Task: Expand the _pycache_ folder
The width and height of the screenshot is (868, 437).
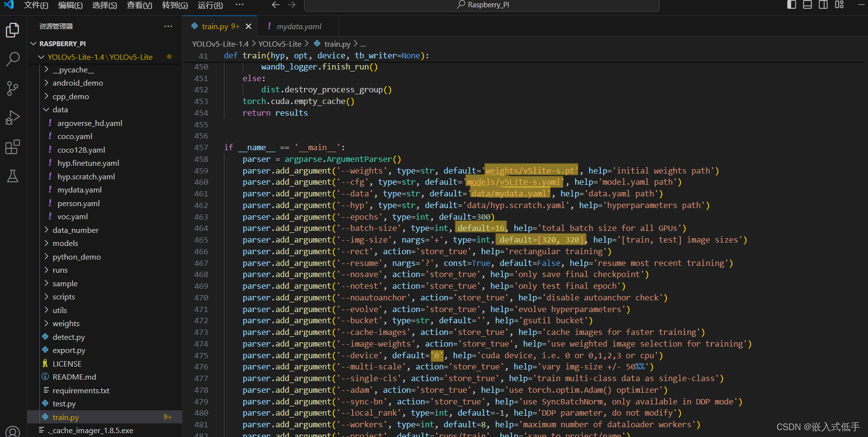Action: click(104, 70)
